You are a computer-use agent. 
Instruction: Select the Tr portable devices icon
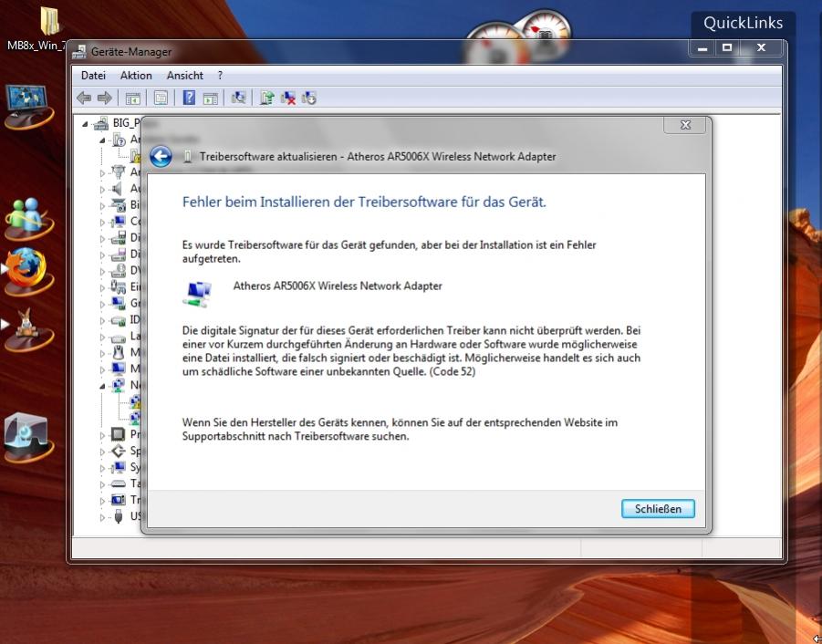119,500
